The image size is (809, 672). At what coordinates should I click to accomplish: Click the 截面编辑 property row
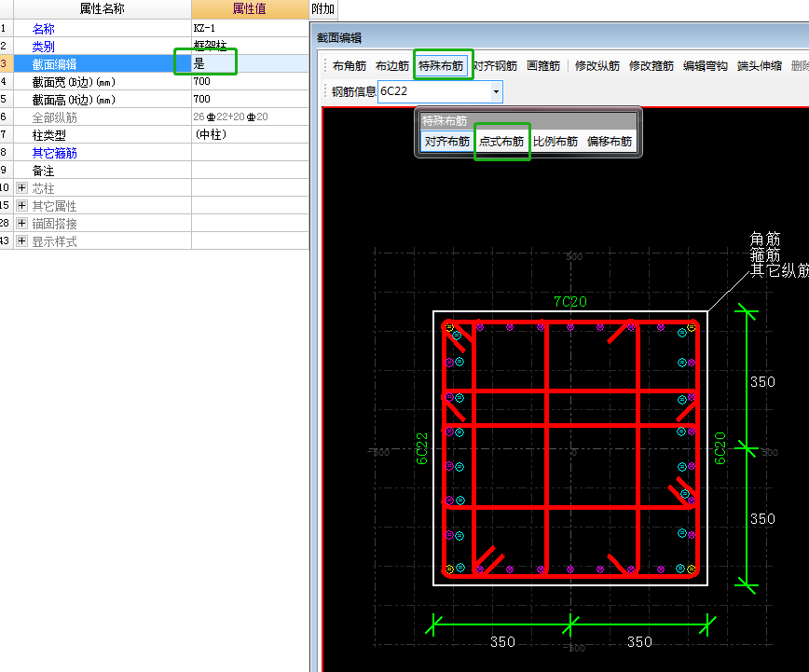[155, 64]
